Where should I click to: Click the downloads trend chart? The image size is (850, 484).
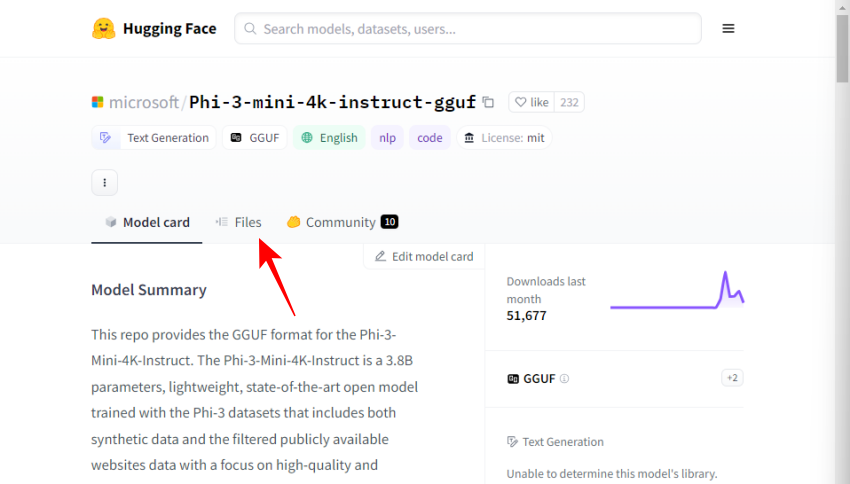coord(677,291)
